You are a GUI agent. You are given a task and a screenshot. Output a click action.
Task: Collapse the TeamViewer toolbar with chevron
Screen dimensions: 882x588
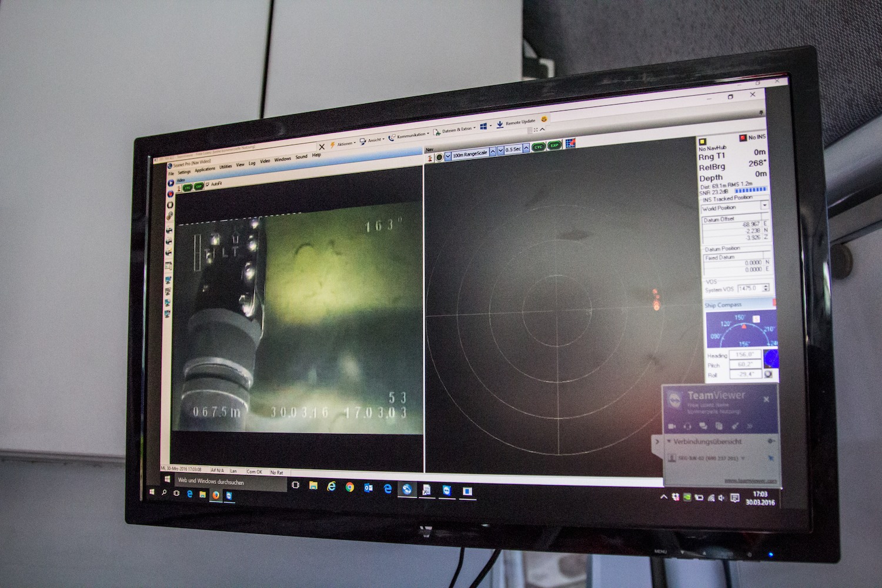click(542, 129)
